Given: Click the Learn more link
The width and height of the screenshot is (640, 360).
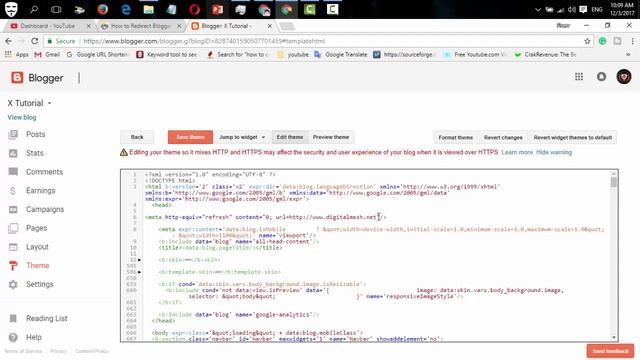Looking at the screenshot, I should point(517,152).
